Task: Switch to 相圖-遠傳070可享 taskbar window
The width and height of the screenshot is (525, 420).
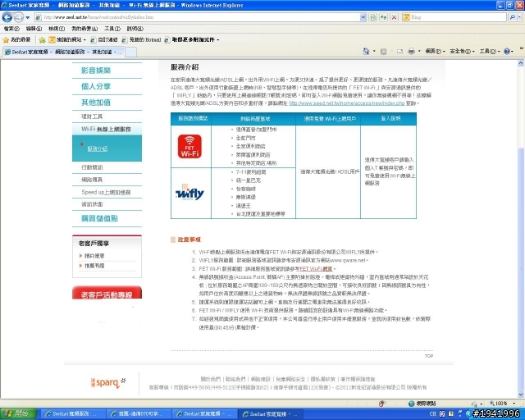Action: point(139,414)
